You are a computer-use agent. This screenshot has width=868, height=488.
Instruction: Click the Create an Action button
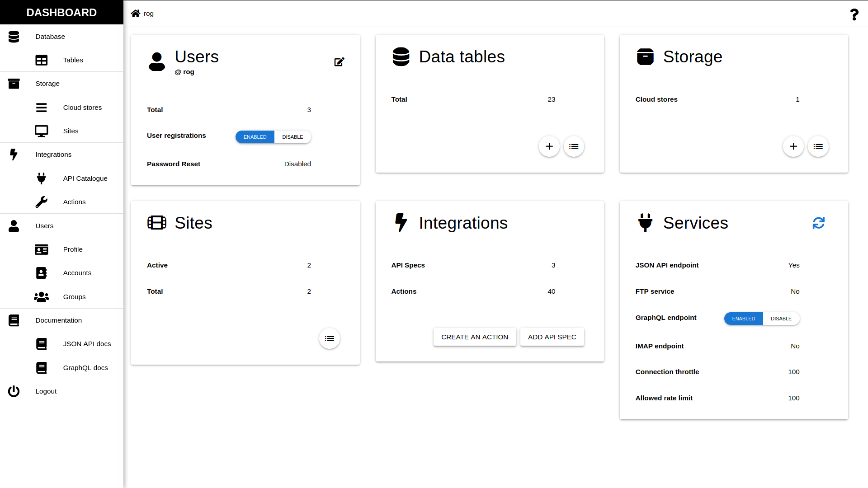tap(474, 337)
